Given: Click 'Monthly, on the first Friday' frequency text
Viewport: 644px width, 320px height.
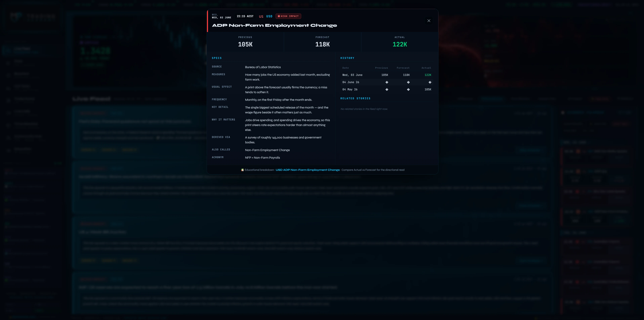Looking at the screenshot, I should (x=279, y=100).
